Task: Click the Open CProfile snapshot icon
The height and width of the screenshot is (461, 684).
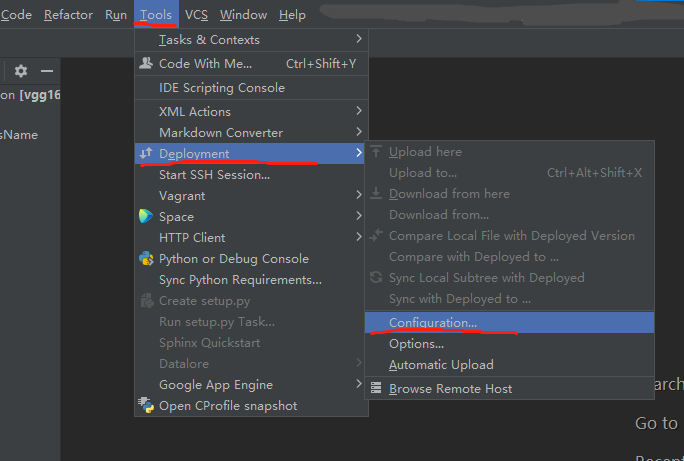Action: 147,406
